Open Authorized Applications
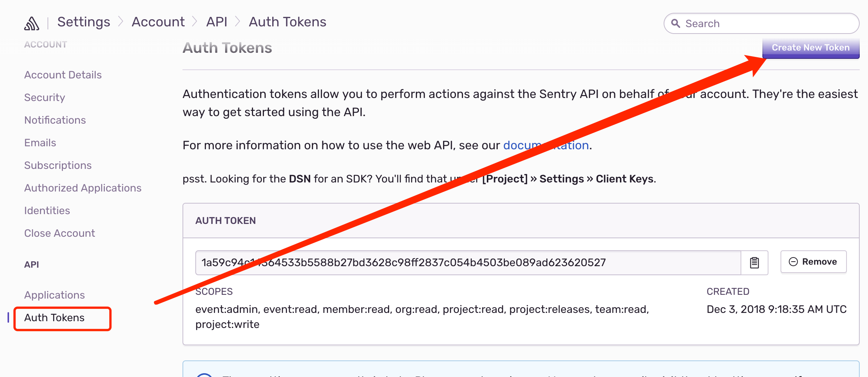The height and width of the screenshot is (377, 868). pyautogui.click(x=83, y=188)
